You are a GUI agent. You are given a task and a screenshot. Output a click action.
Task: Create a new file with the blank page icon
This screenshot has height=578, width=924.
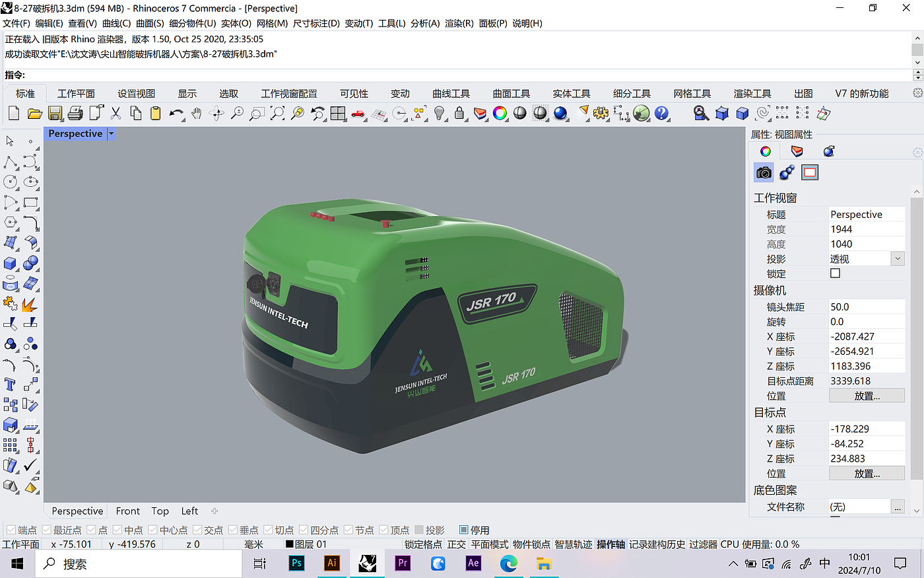tap(14, 114)
